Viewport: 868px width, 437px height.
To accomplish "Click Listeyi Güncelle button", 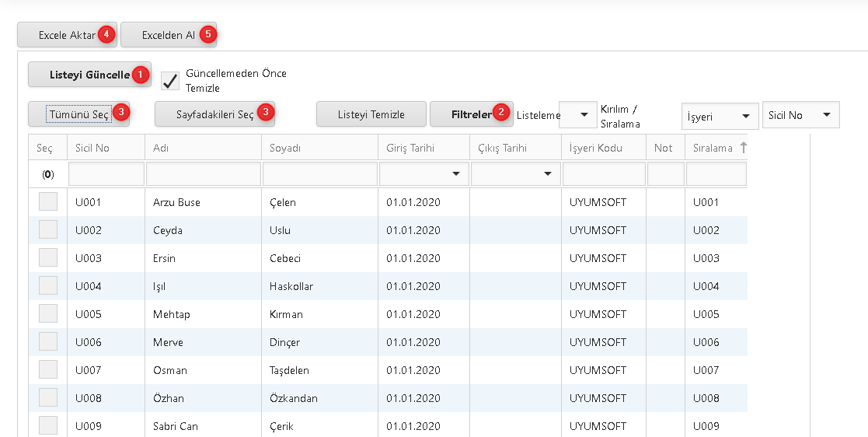I will pyautogui.click(x=89, y=75).
